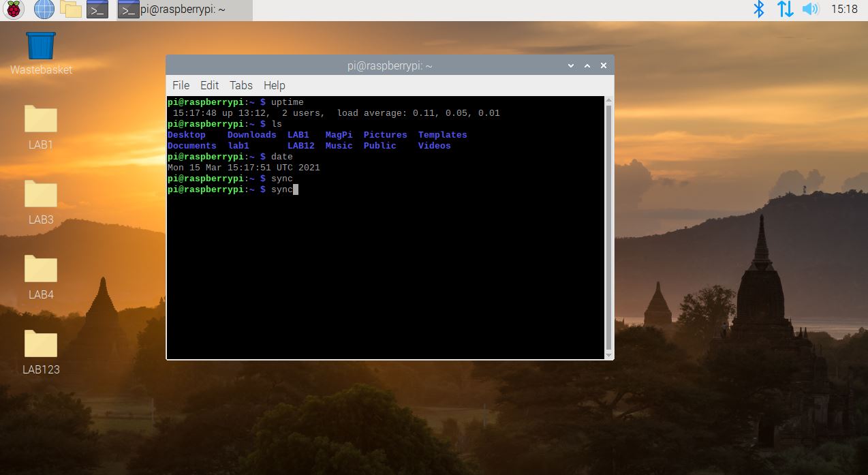
Task: Open the application menu via the Raspberry icon
Action: pyautogui.click(x=12, y=9)
